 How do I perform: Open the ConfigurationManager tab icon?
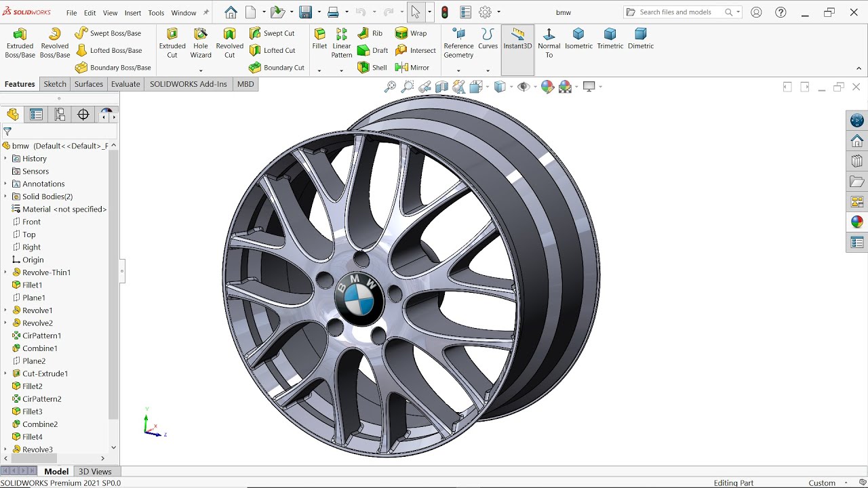point(60,115)
